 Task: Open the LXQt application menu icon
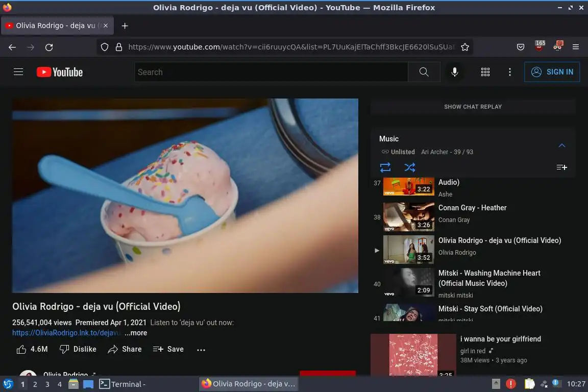point(8,384)
